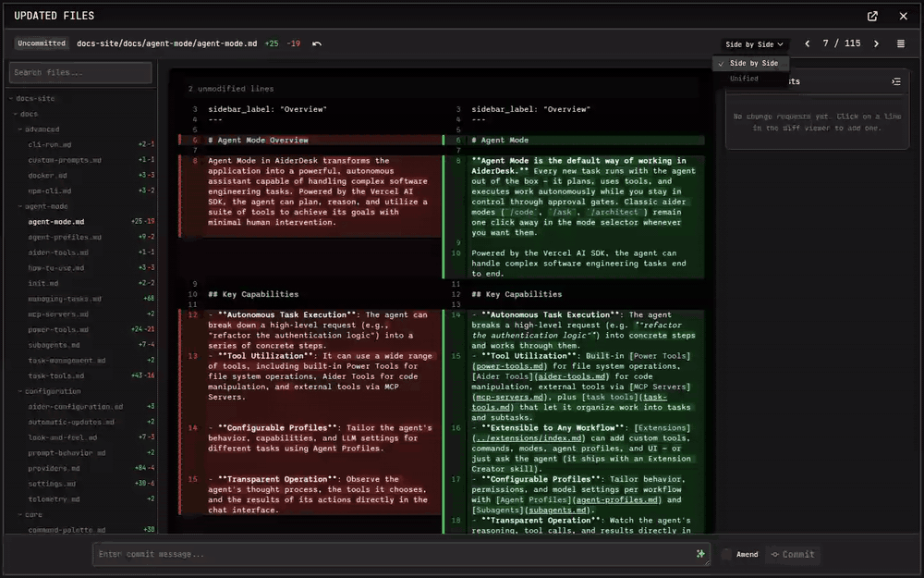This screenshot has width=924, height=578.
Task: Go to the next changed file
Action: (x=876, y=43)
